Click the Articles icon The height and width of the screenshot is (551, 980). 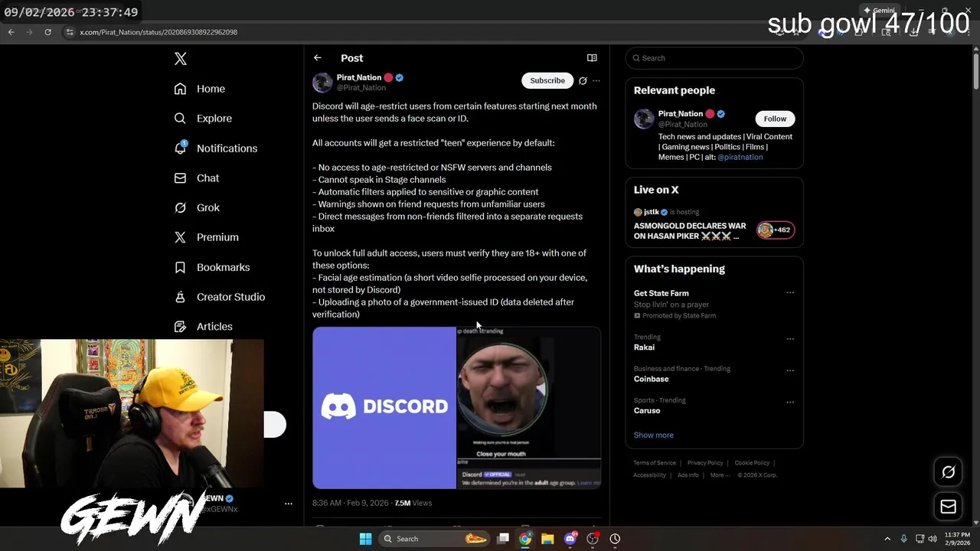(x=180, y=326)
